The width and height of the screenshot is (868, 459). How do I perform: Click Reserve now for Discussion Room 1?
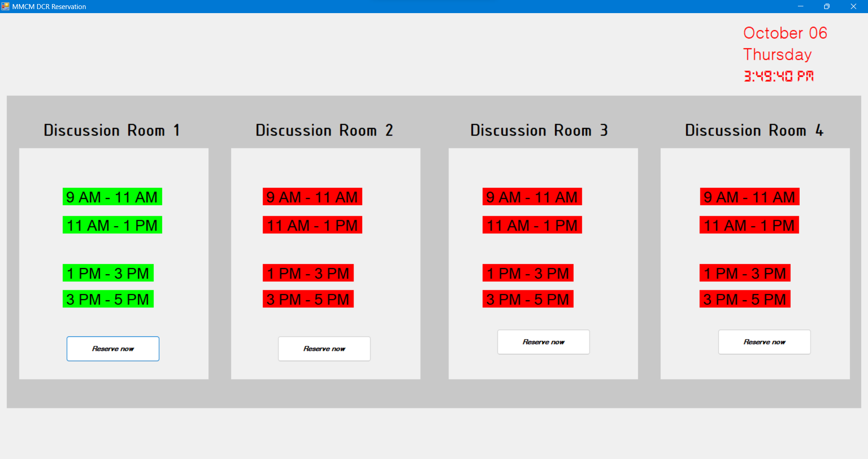113,349
